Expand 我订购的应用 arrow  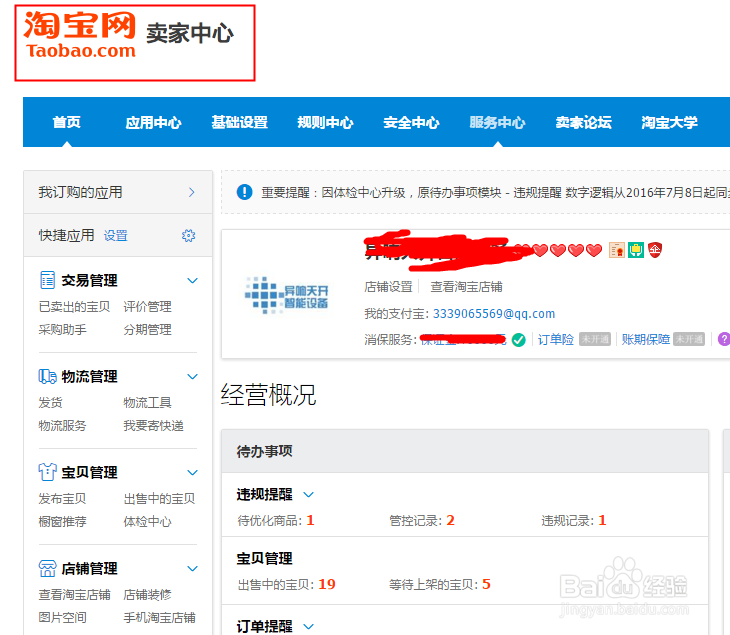[x=192, y=192]
